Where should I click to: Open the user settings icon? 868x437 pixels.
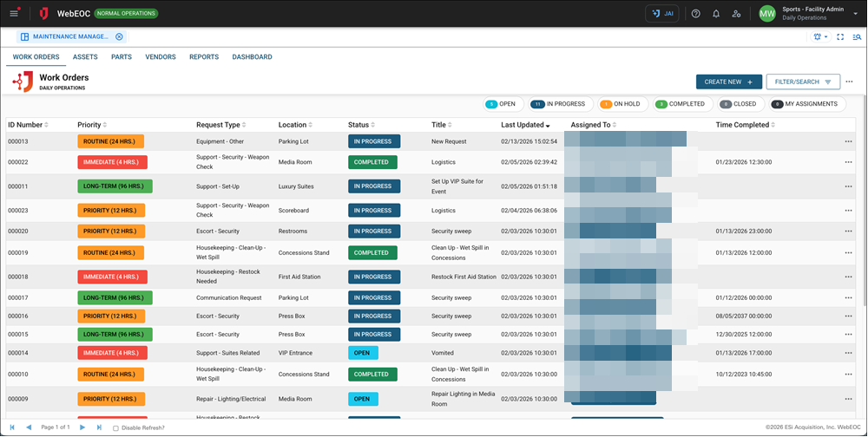point(737,14)
